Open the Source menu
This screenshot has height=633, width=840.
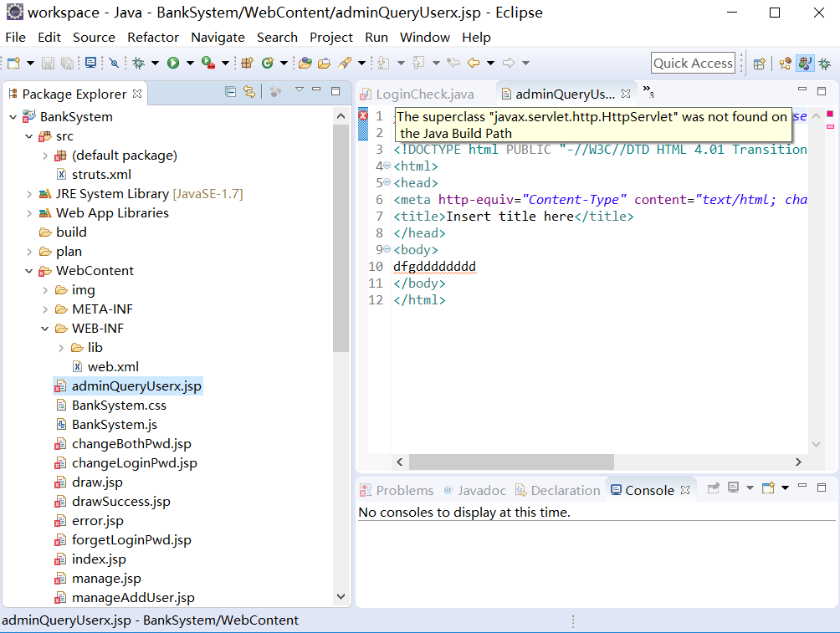click(95, 38)
